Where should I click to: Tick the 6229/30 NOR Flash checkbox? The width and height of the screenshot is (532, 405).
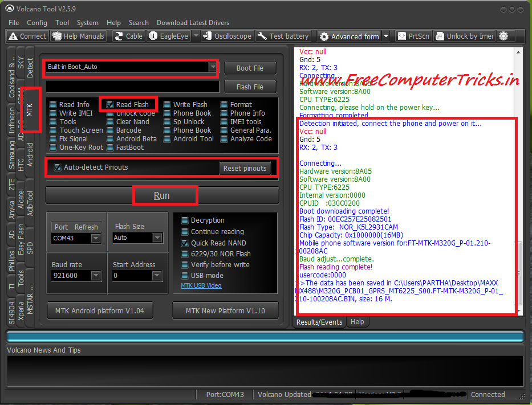click(185, 254)
